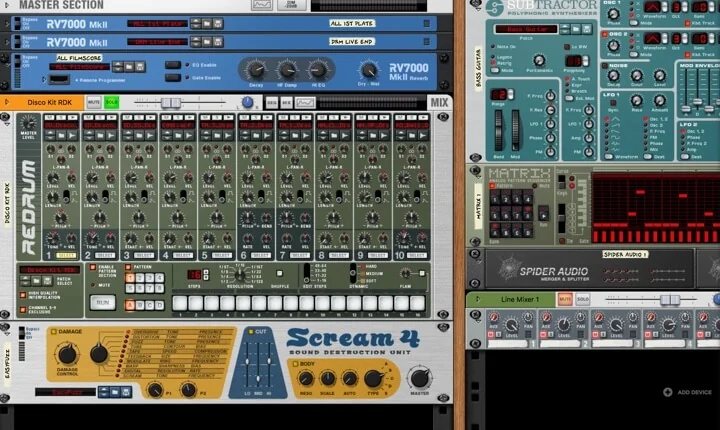
Task: Click the Disco Kit RDK SEQ button
Action: pos(271,102)
